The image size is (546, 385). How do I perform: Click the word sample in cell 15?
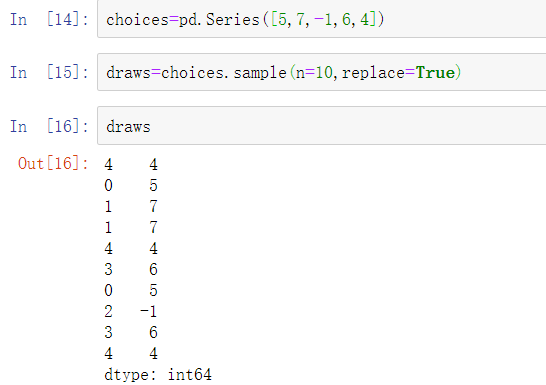[260, 73]
